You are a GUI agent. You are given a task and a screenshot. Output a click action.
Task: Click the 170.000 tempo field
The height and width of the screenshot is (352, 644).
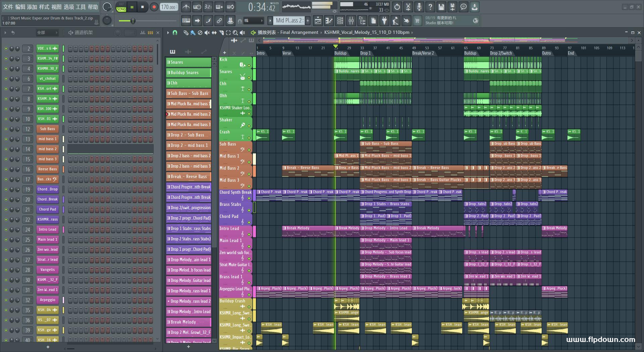pyautogui.click(x=169, y=7)
